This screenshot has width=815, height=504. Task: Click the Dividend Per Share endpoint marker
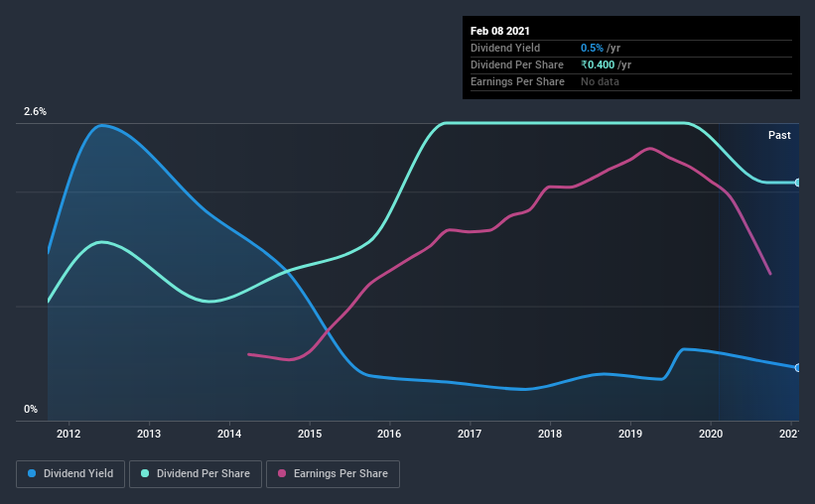(797, 183)
